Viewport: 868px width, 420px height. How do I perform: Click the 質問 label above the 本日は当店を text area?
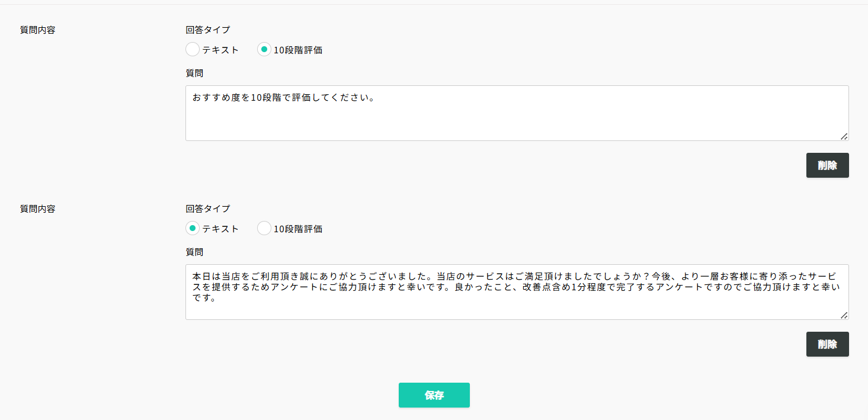(194, 252)
